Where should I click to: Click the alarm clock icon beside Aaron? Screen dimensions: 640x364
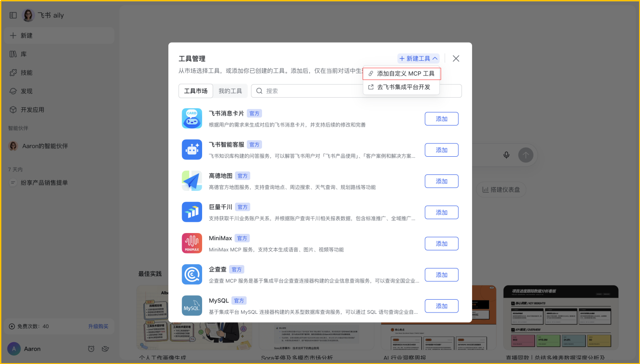(x=91, y=349)
